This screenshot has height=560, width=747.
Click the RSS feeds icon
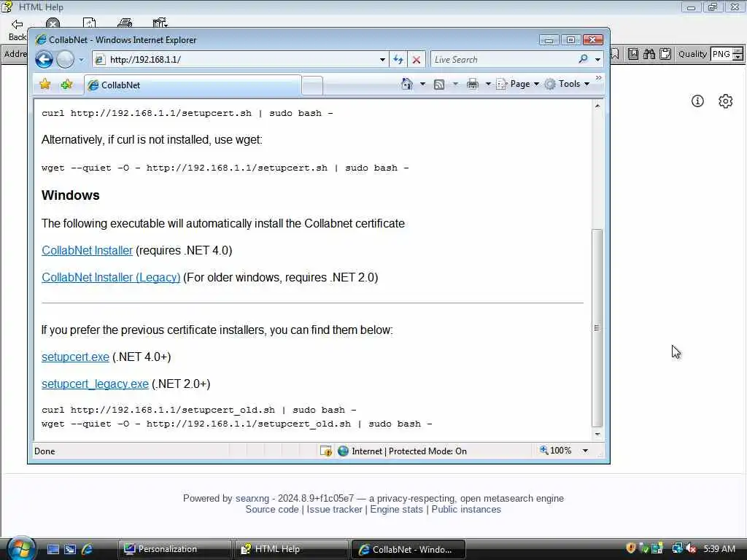click(439, 85)
